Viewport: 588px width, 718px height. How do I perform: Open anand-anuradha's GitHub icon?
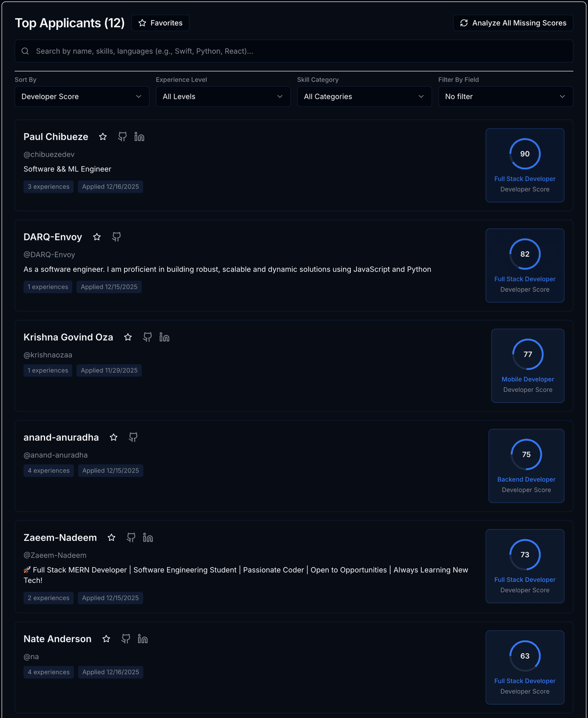point(133,437)
